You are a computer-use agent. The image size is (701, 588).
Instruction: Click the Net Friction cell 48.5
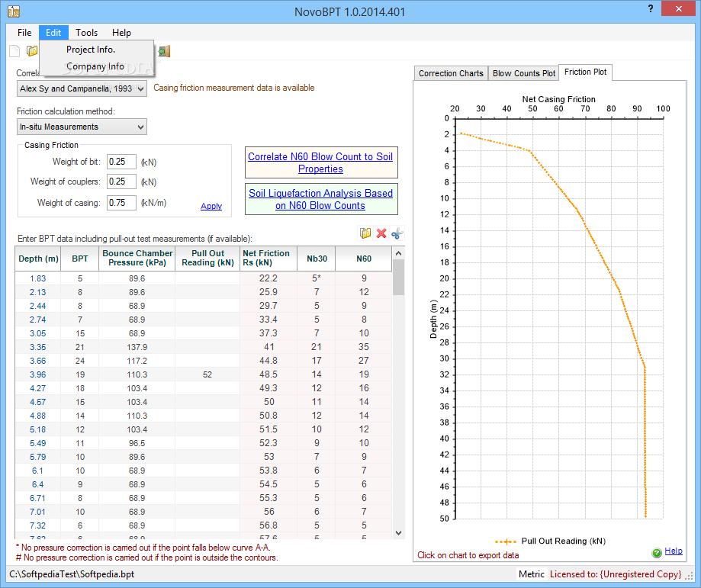tap(269, 374)
